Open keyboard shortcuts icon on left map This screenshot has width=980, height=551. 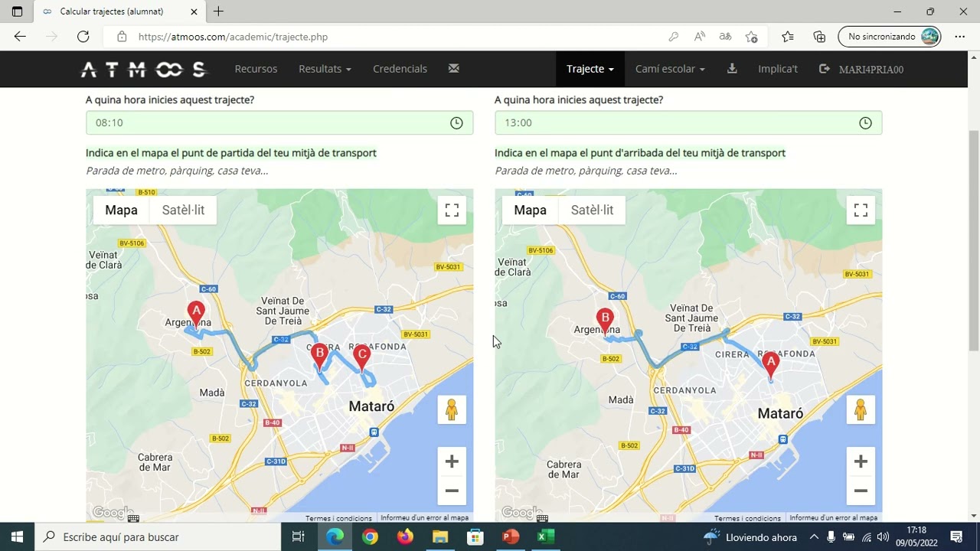tap(133, 518)
